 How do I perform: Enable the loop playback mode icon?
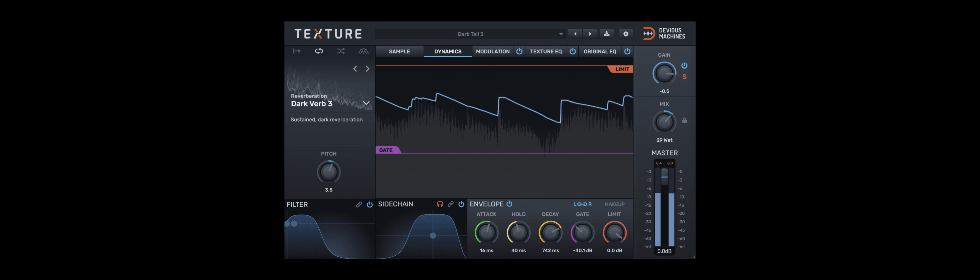[319, 51]
